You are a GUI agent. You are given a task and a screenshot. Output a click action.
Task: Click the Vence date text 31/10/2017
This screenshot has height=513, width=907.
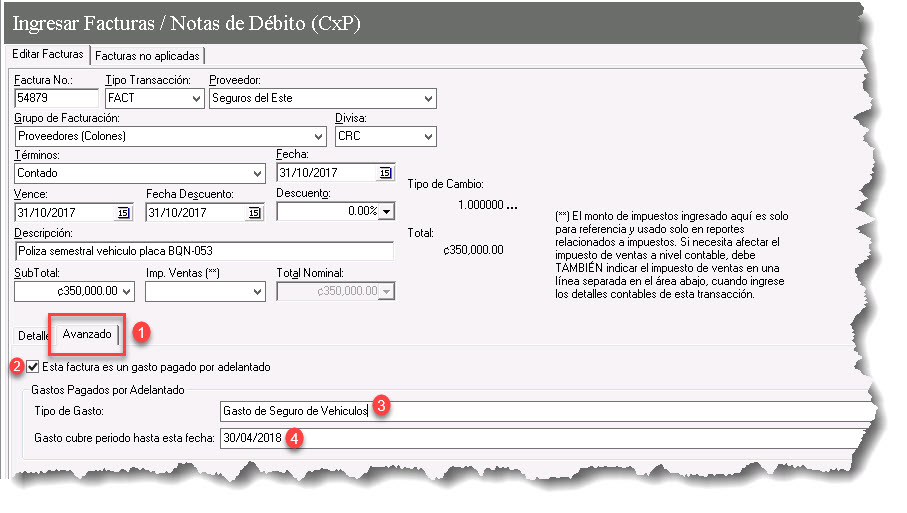tap(46, 213)
